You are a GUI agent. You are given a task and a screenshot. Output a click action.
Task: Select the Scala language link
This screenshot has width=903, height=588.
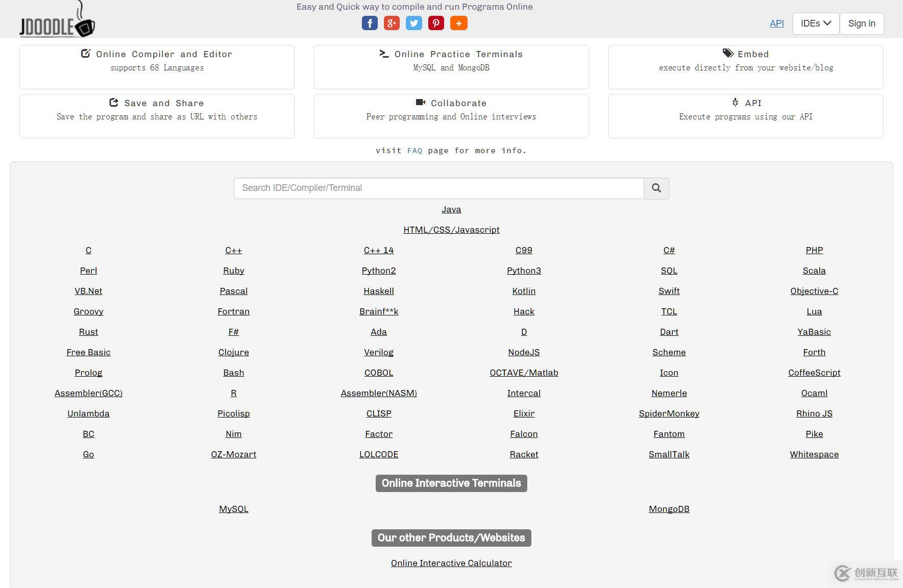point(814,271)
